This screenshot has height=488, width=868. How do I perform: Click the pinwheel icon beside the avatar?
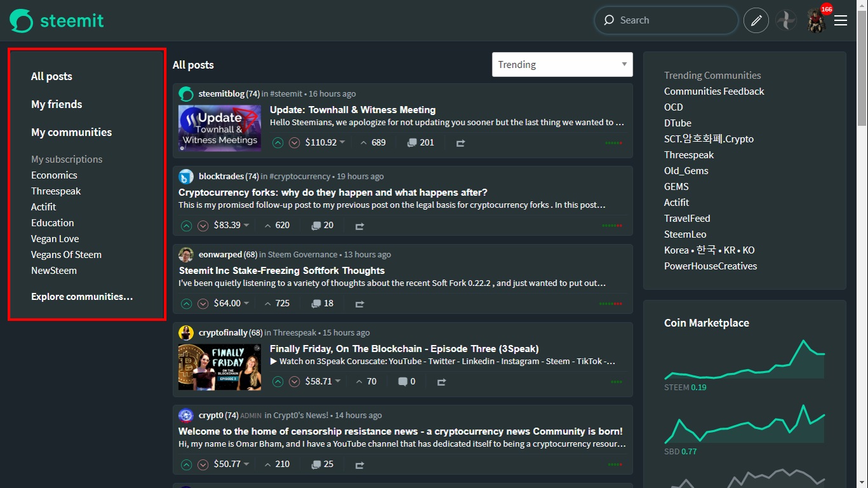tap(786, 20)
